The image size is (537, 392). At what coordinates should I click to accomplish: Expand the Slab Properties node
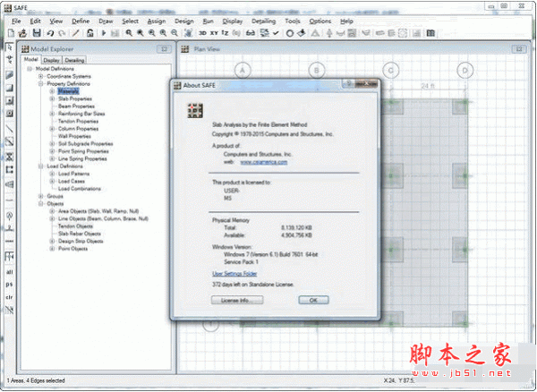pyautogui.click(x=52, y=98)
